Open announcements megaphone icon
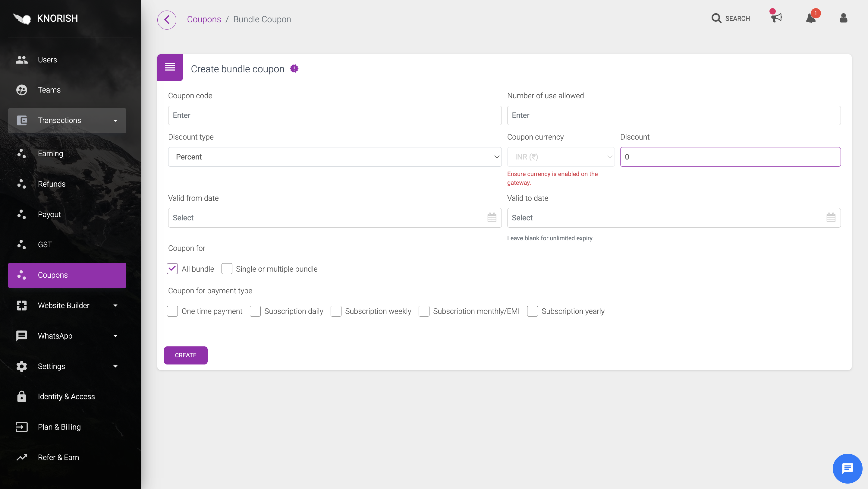868x489 pixels. coord(776,17)
